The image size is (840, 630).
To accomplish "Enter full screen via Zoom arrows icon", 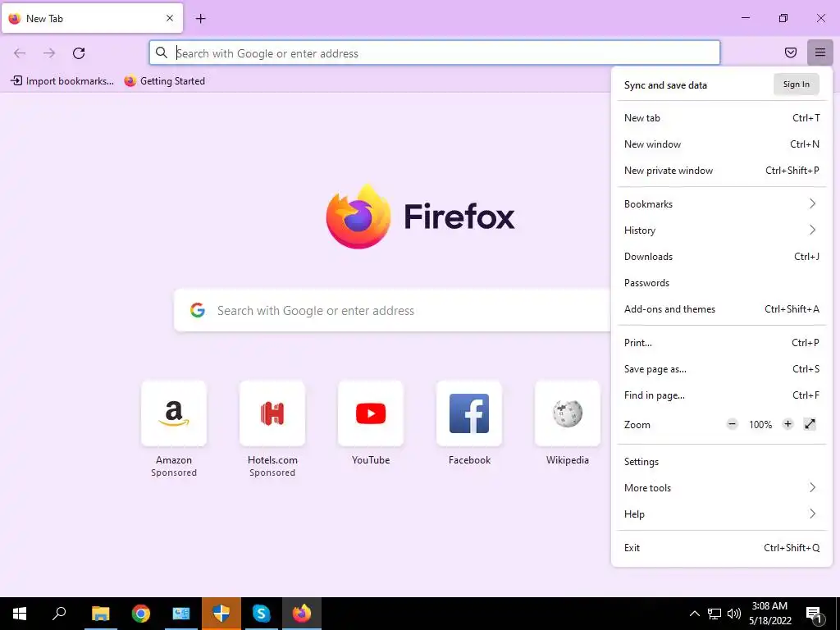I will 810,424.
